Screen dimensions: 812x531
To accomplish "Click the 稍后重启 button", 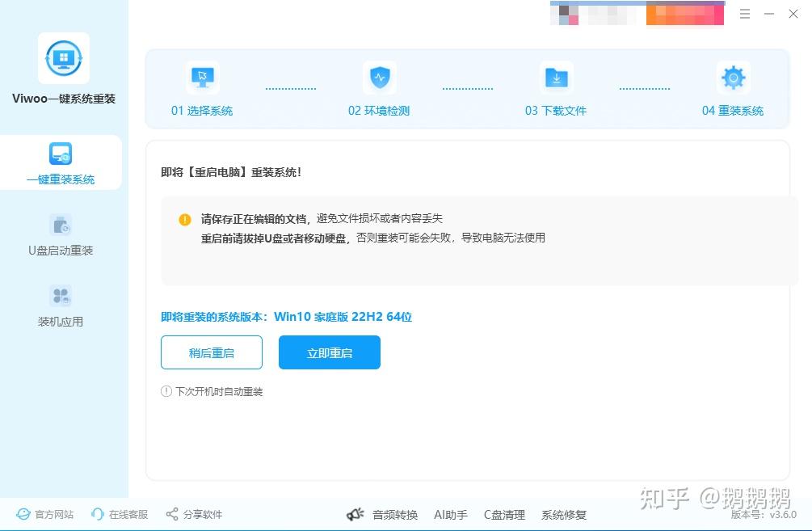I will [x=212, y=352].
